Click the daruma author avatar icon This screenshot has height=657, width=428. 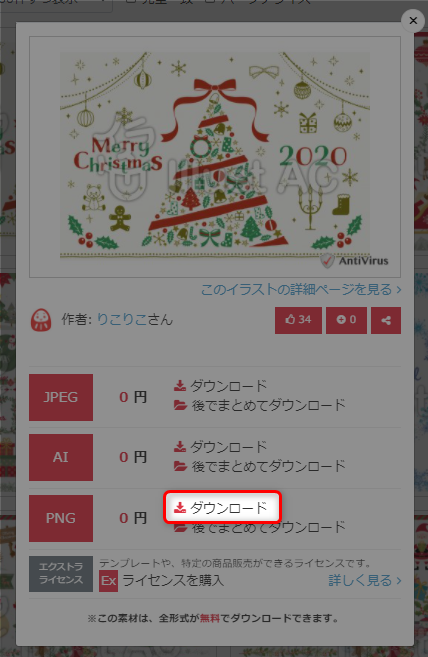click(x=41, y=320)
